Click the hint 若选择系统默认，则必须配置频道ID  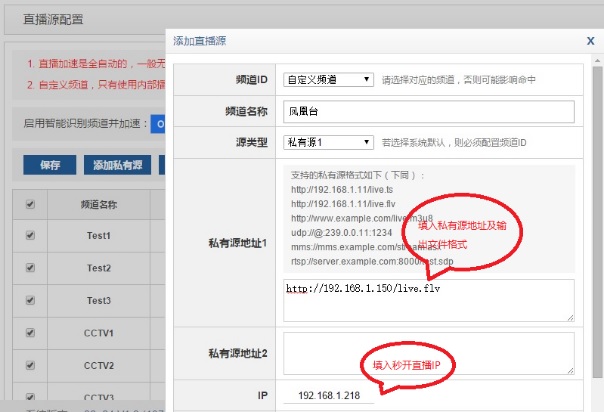pos(454,142)
